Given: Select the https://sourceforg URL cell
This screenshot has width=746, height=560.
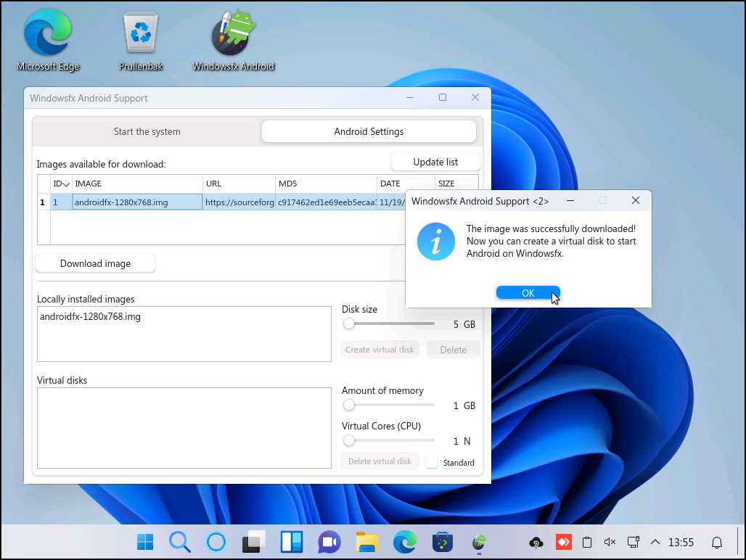Looking at the screenshot, I should 239,202.
